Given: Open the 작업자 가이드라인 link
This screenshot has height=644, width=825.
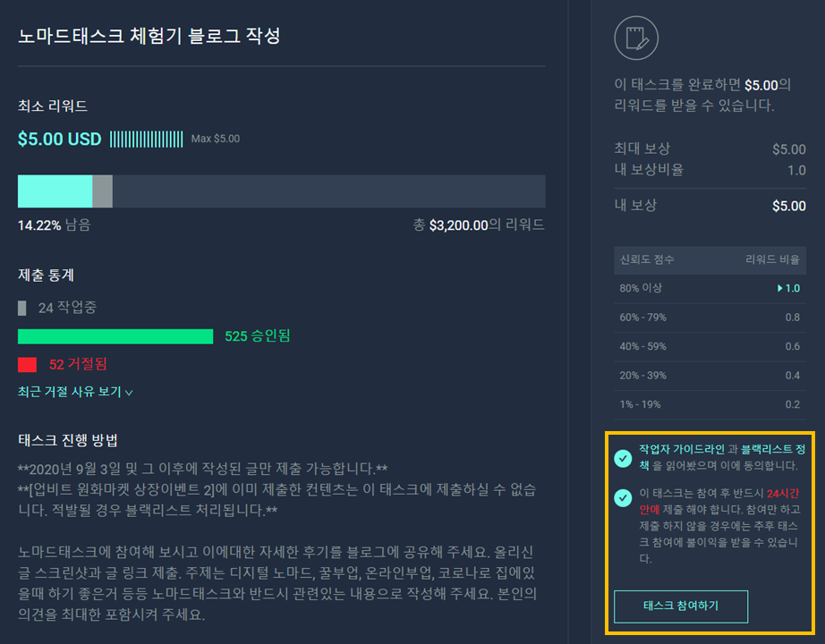Looking at the screenshot, I should click(681, 449).
